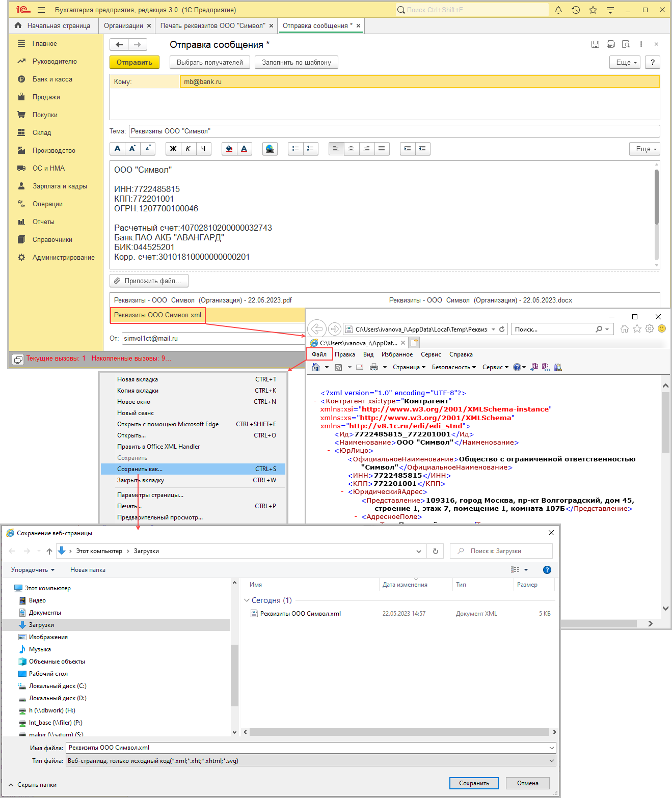The width and height of the screenshot is (672, 798).
Task: Apply bulleted list icon
Action: 295,149
